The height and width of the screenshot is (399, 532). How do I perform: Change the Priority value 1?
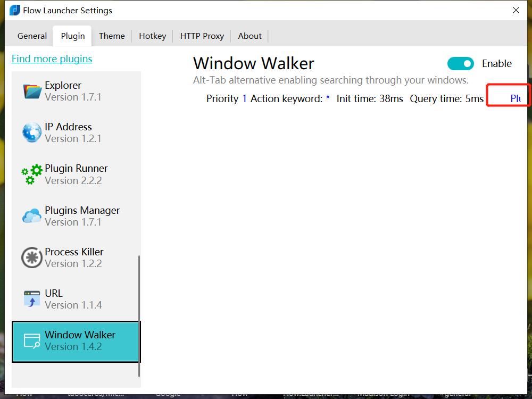[x=244, y=99]
